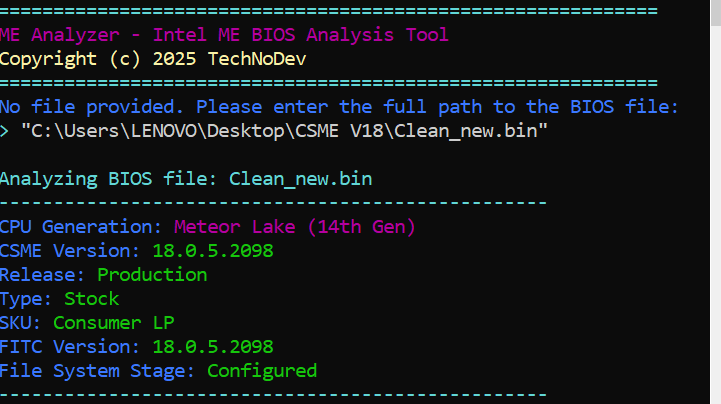Click the 'CSME Version:' label
Screen dimensions: 721x404
[71, 251]
